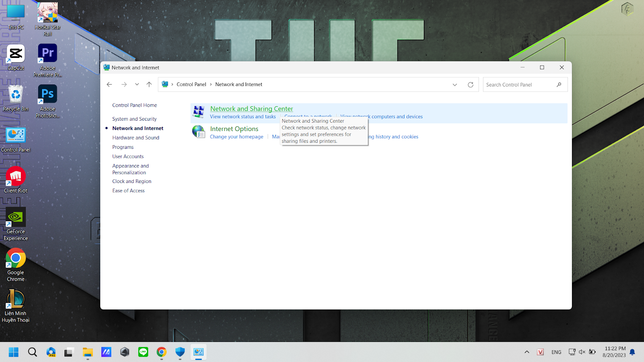Click the ENG language indicator
The height and width of the screenshot is (362, 644).
[556, 352]
